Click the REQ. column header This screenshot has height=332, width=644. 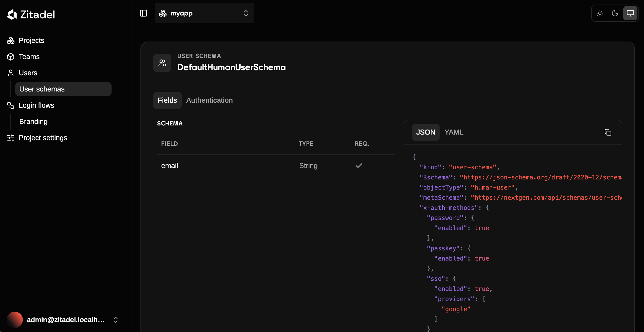(x=362, y=144)
